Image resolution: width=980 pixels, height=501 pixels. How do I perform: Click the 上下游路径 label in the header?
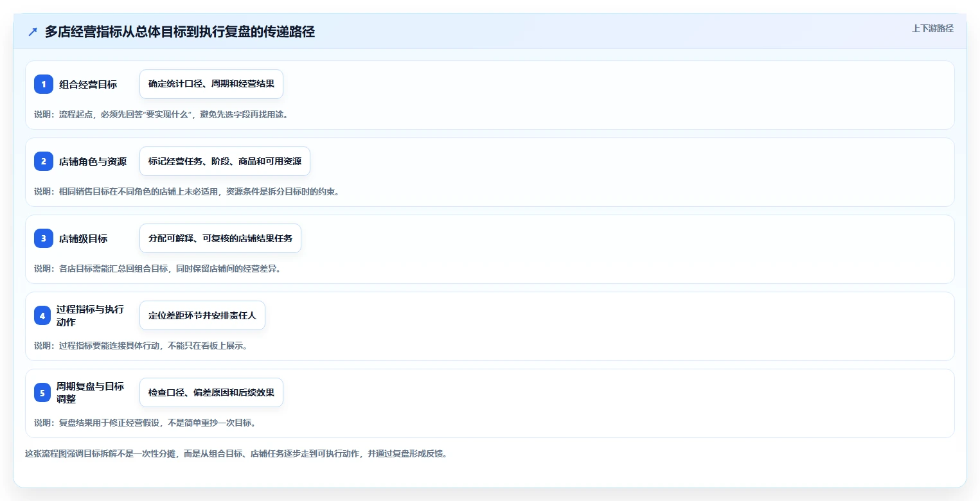[x=932, y=28]
